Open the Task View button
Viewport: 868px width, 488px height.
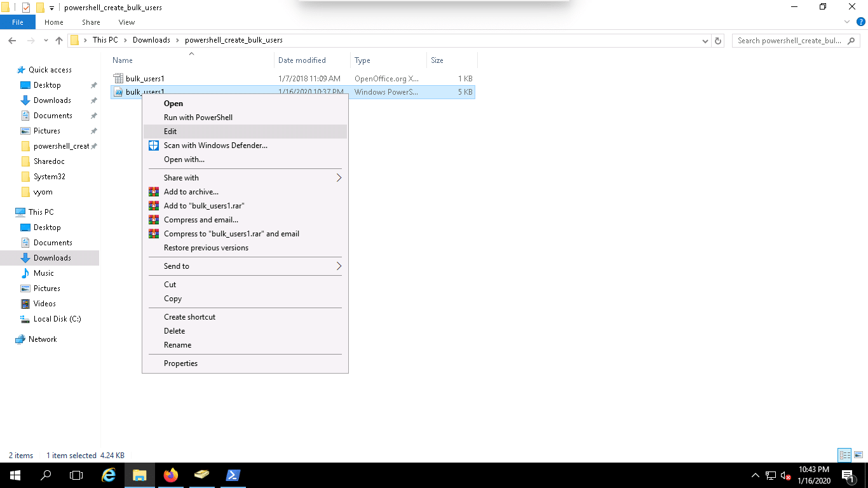tap(76, 475)
